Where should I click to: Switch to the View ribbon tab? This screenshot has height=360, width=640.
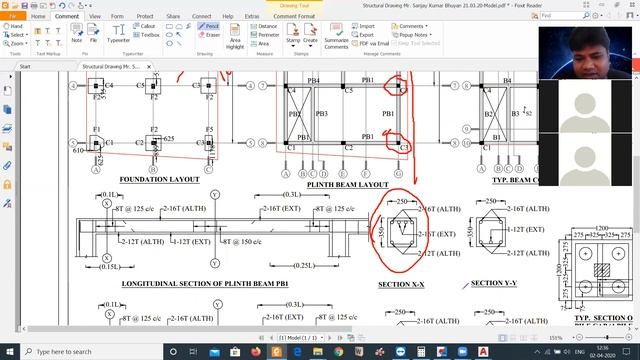tap(95, 16)
